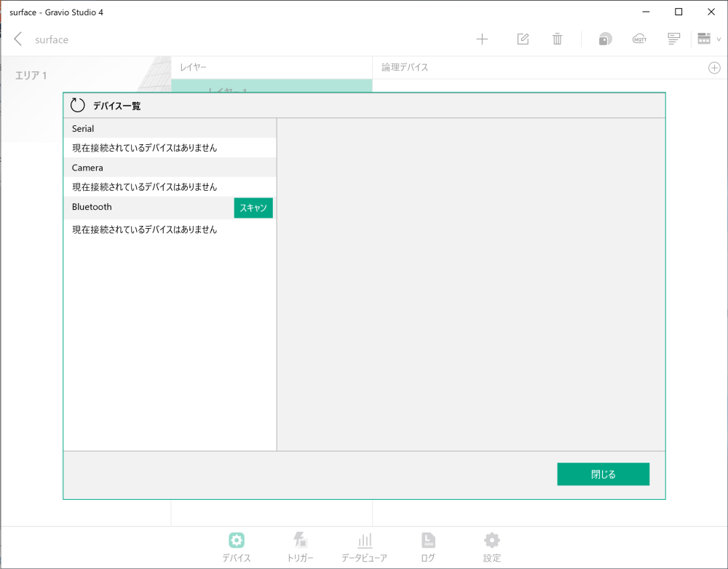The image size is (728, 569).
Task: Switch to the デバイス tab
Action: click(x=237, y=547)
